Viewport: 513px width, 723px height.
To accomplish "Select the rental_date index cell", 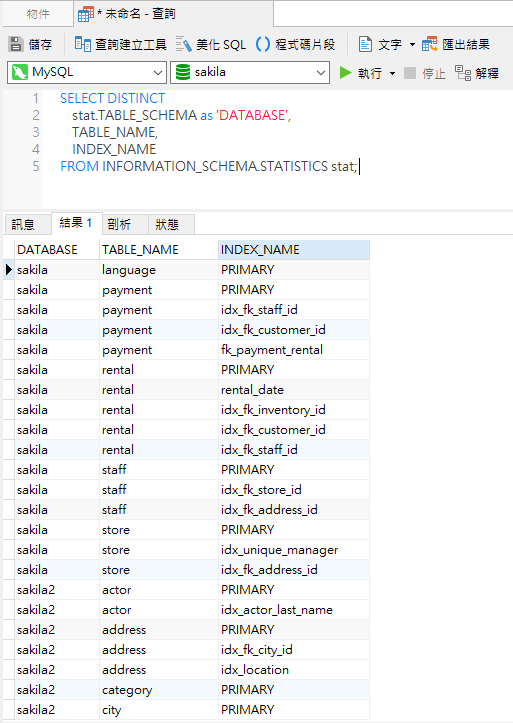I will [x=294, y=390].
